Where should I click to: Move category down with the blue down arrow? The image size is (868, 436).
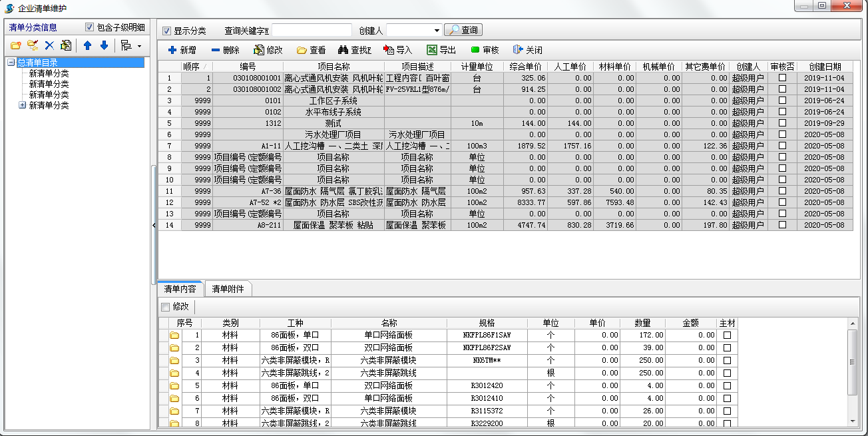[x=105, y=44]
